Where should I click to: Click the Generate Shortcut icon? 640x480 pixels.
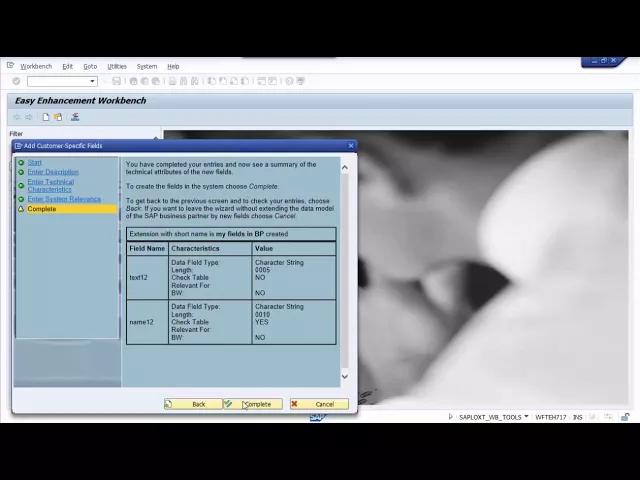point(272,81)
